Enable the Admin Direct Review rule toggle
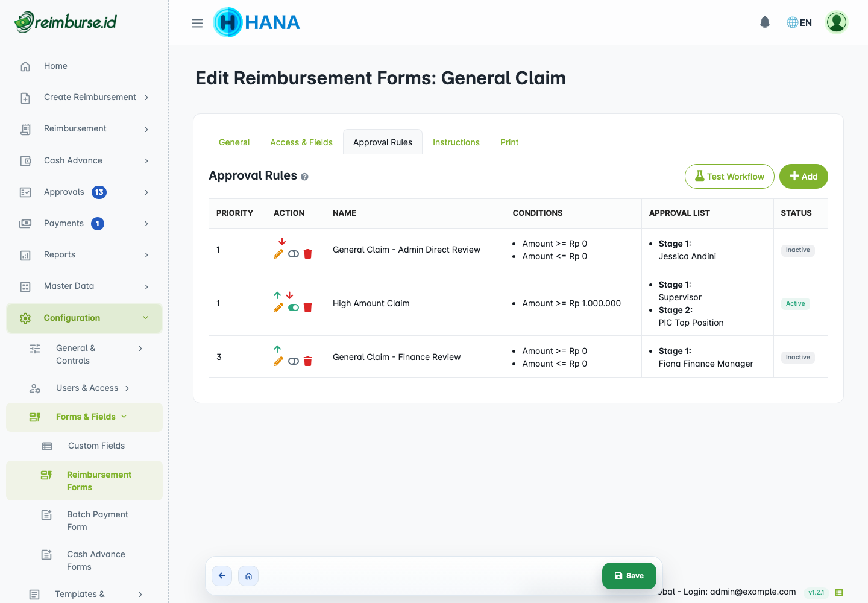The width and height of the screenshot is (868, 603). pos(294,254)
